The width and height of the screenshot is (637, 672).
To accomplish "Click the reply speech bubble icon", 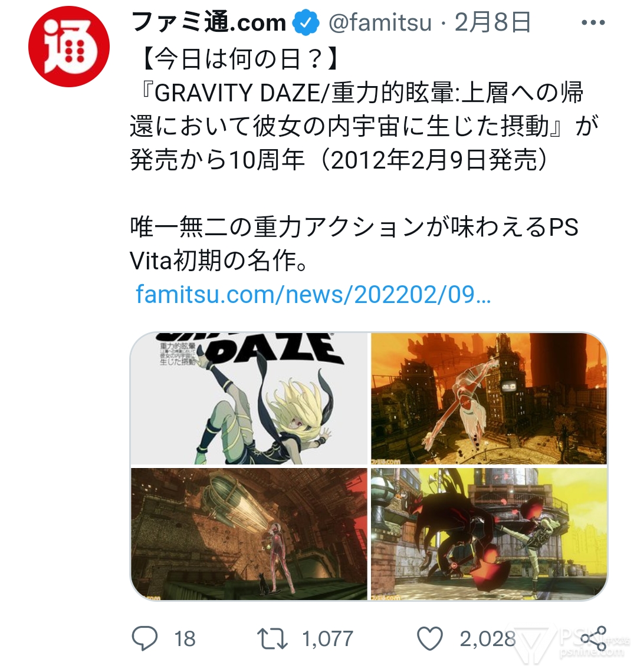I will (x=145, y=638).
